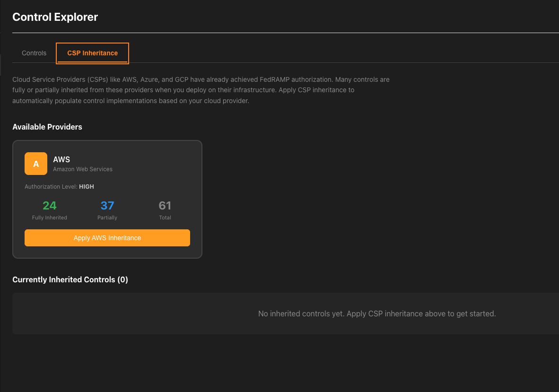Click the Control Explorer page heading
Viewport: 559px width, 392px height.
click(x=55, y=17)
